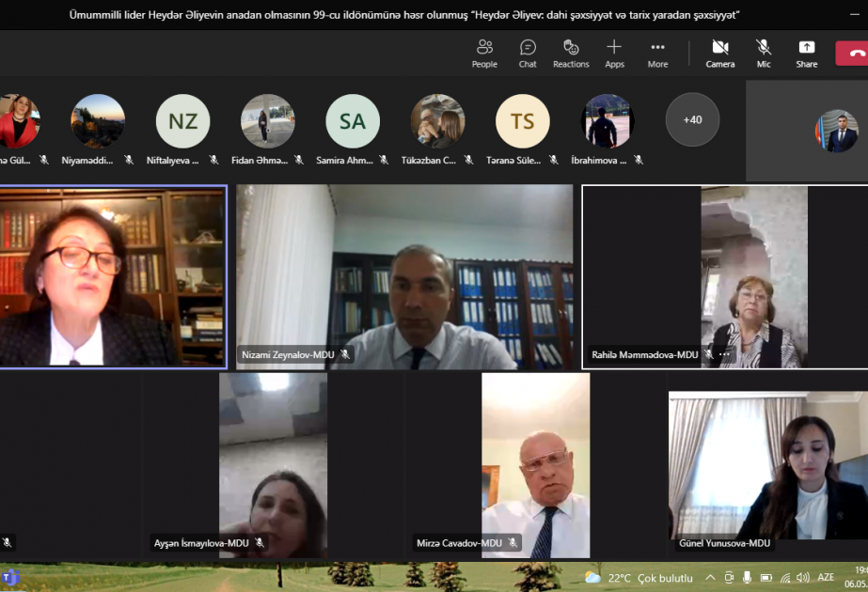Unmute the Mic
Image resolution: width=868 pixels, height=592 pixels.
tap(764, 54)
